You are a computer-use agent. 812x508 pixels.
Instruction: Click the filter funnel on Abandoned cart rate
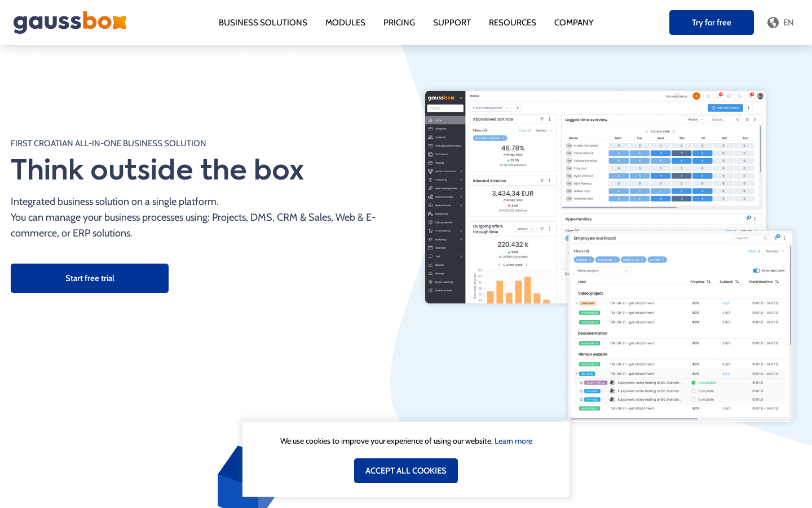coord(542,119)
